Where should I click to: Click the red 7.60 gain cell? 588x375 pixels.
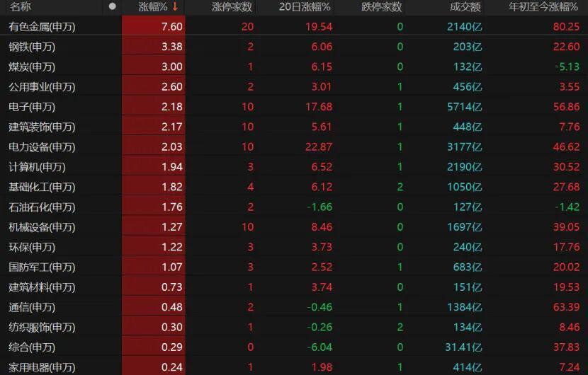171,27
